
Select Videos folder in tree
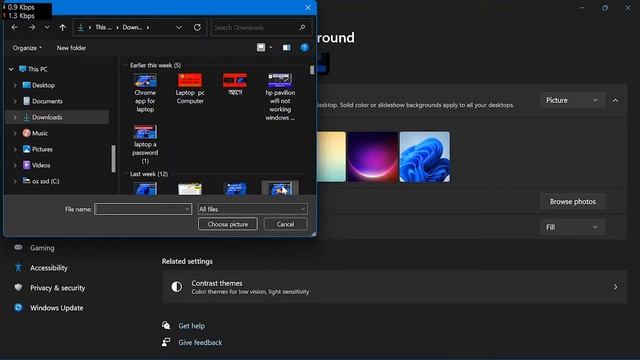(36, 165)
